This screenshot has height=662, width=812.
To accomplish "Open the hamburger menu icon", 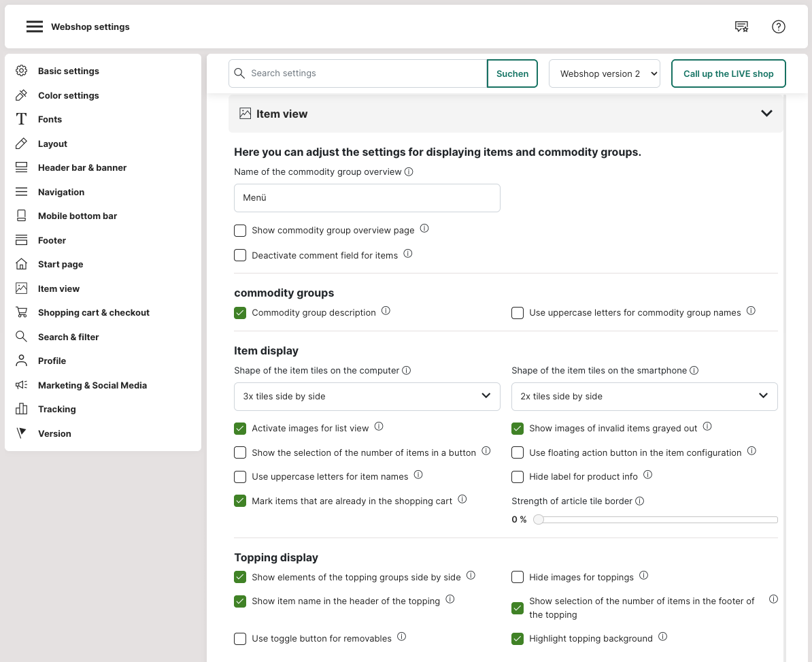I will pyautogui.click(x=35, y=27).
